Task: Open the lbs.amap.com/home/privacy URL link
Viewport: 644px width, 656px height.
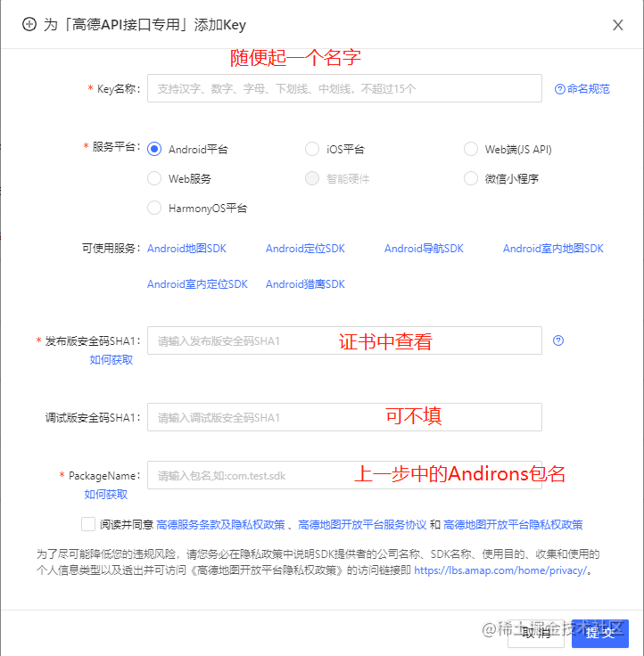Action: (500, 570)
